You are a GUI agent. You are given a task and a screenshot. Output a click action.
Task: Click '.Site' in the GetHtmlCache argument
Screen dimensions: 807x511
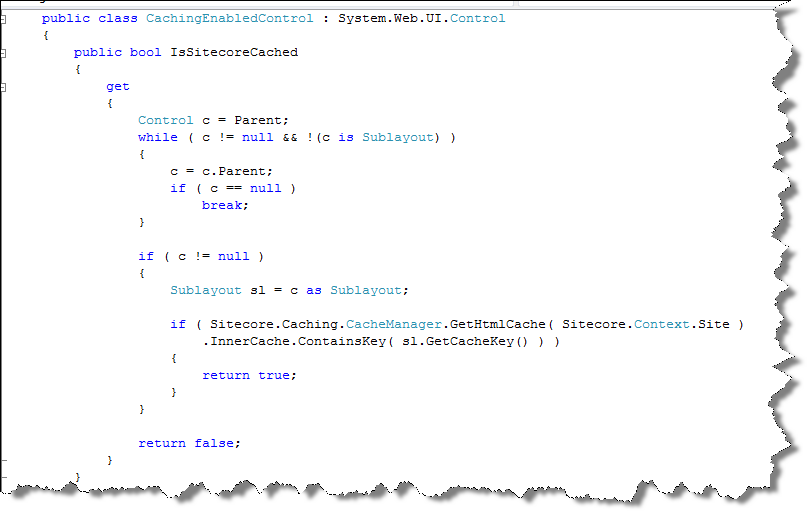[710, 324]
